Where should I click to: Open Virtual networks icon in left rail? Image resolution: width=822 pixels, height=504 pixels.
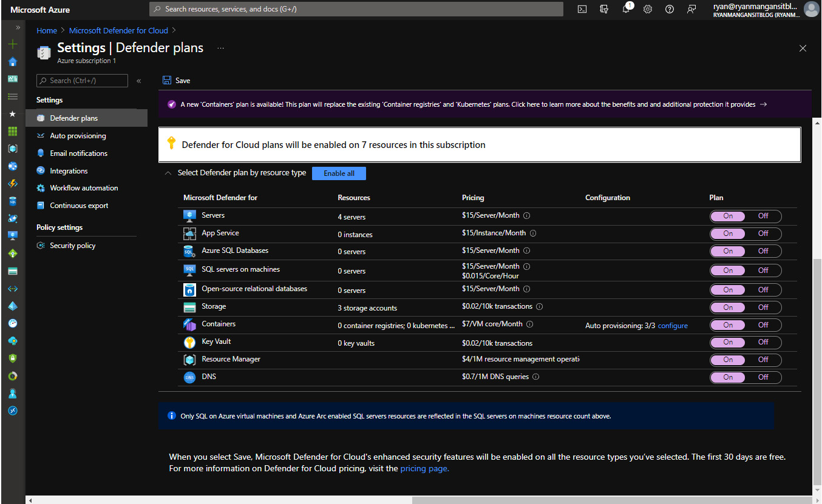click(x=13, y=289)
